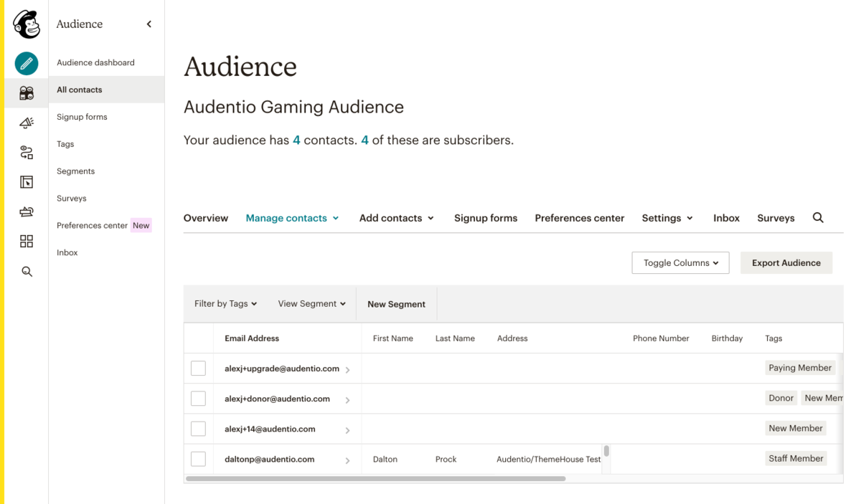
Task: Select the Audience icon in left rail
Action: click(27, 92)
